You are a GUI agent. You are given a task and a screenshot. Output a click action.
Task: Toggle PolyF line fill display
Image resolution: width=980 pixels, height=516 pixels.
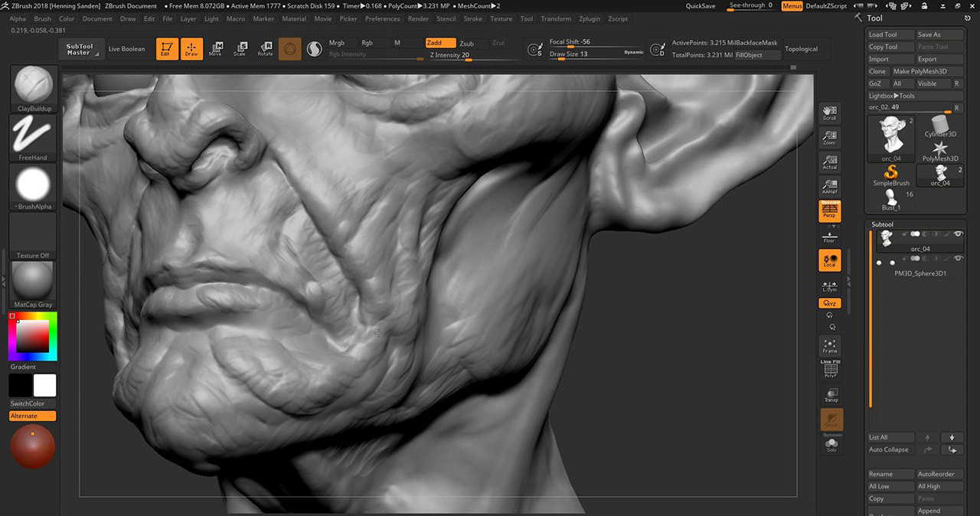(x=830, y=371)
